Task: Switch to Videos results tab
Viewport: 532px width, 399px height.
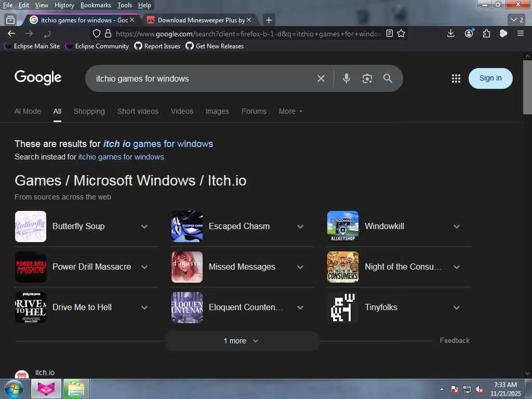Action: [x=182, y=111]
